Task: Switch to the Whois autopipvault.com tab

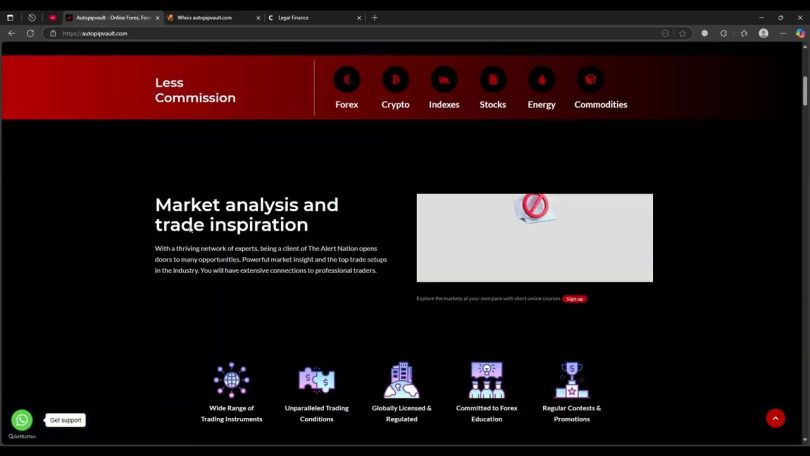Action: (213, 18)
